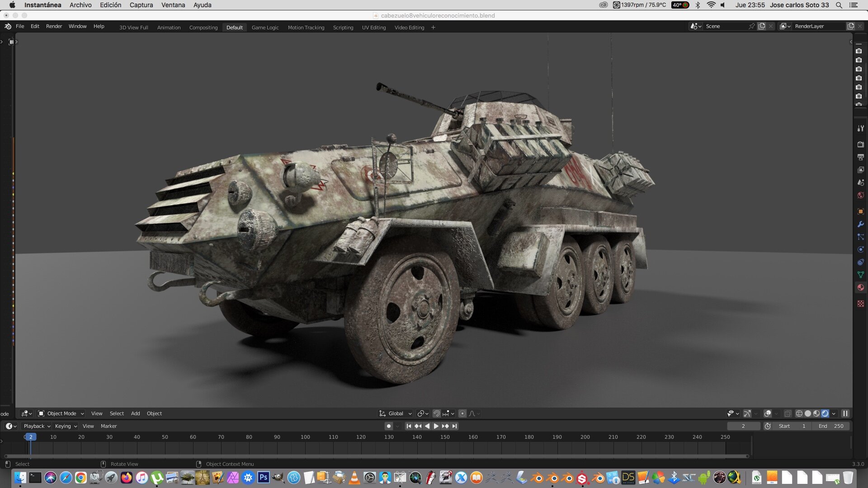Open VLC cone in the Dock

point(354,477)
